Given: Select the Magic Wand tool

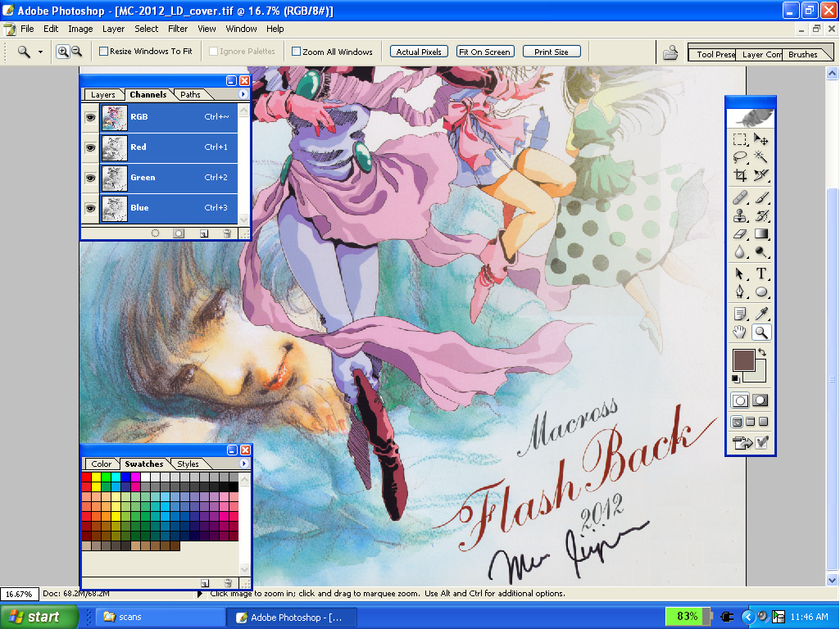Looking at the screenshot, I should [761, 157].
